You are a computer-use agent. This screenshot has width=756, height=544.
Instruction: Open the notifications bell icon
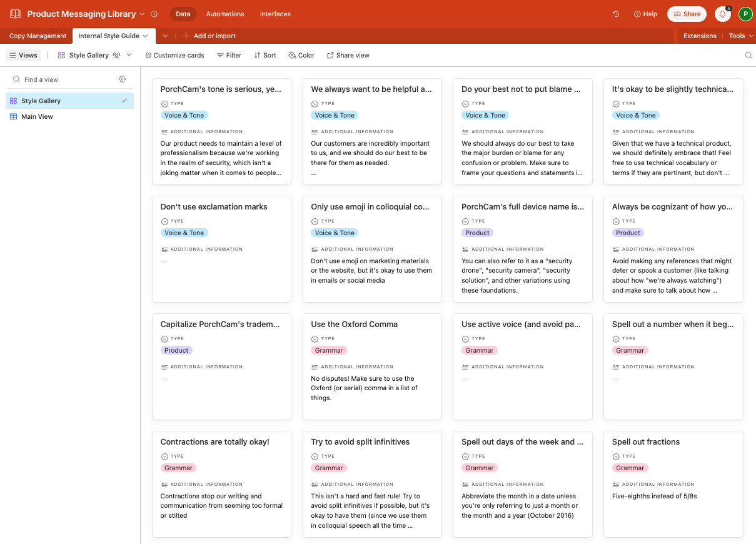tap(722, 14)
